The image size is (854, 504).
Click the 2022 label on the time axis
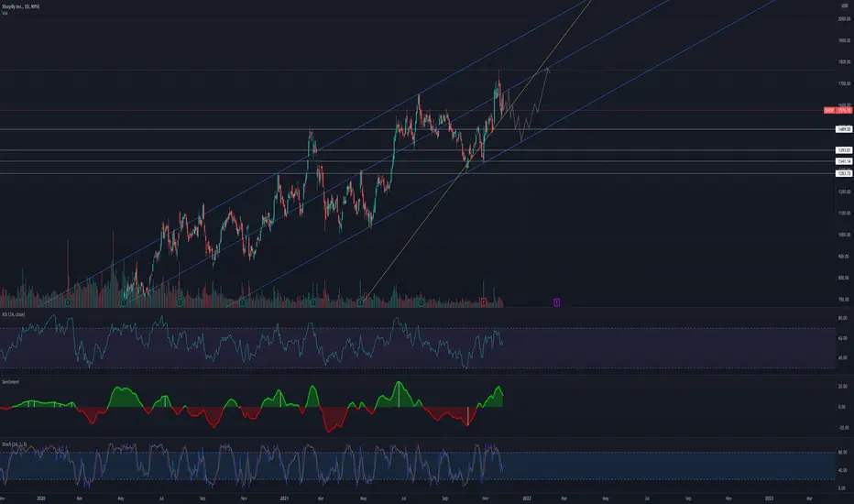(x=526, y=498)
